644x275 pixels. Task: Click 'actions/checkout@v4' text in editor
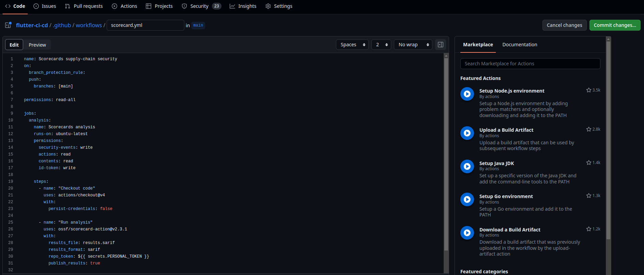pos(81,195)
